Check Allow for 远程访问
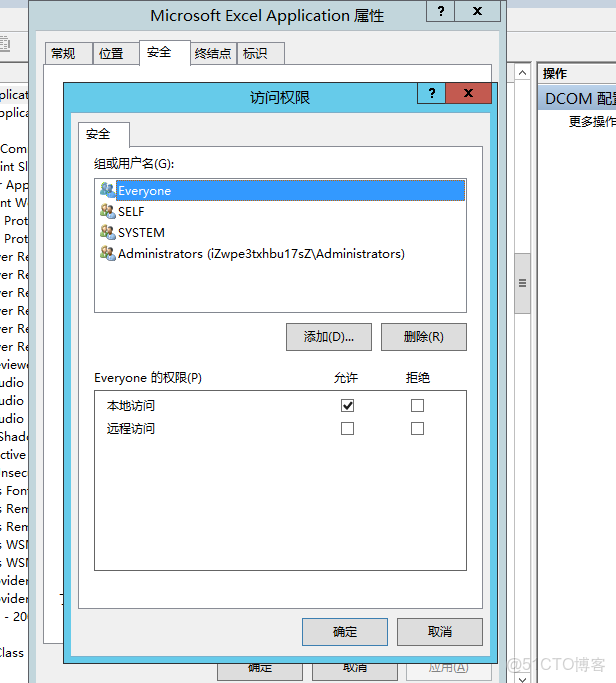The height and width of the screenshot is (683, 616). tap(347, 429)
